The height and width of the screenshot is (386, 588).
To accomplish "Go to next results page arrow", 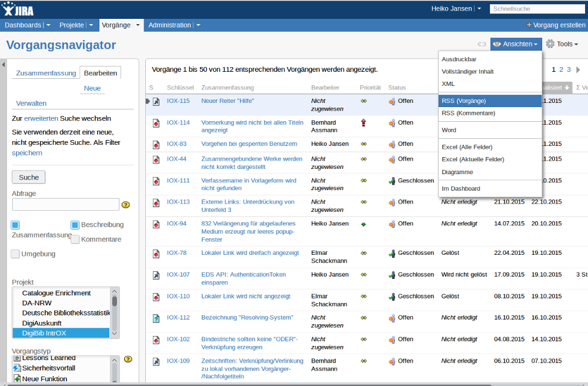I will point(578,69).
